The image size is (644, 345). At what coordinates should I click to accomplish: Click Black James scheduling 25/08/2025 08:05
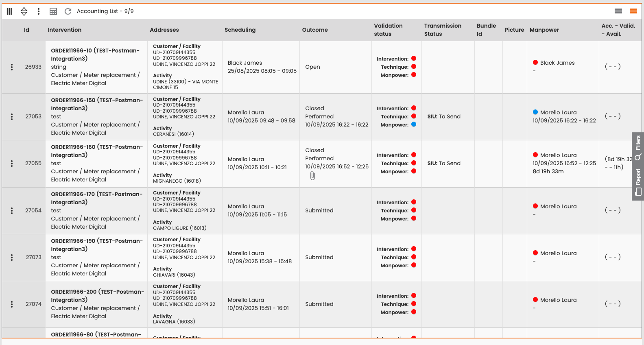tap(262, 67)
